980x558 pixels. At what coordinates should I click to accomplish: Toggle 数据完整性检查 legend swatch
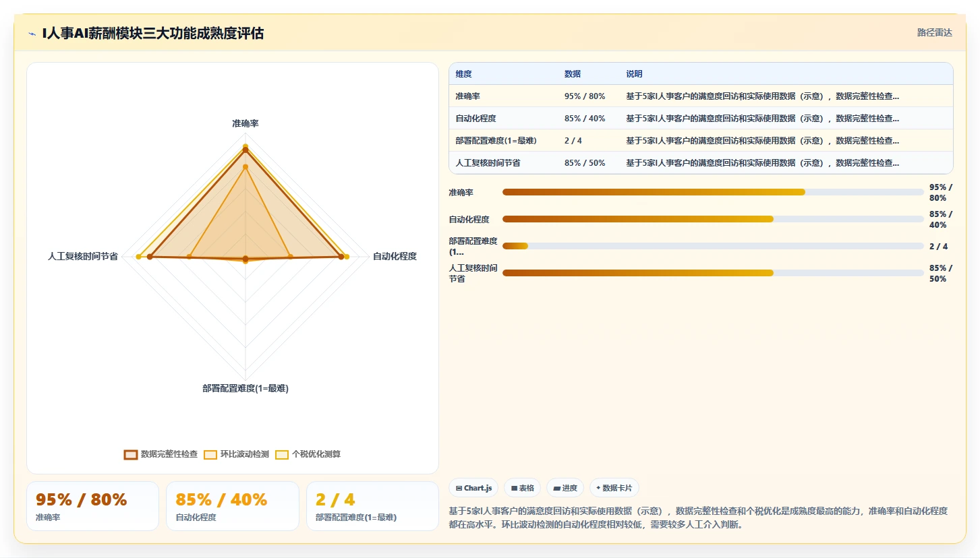[x=131, y=454]
